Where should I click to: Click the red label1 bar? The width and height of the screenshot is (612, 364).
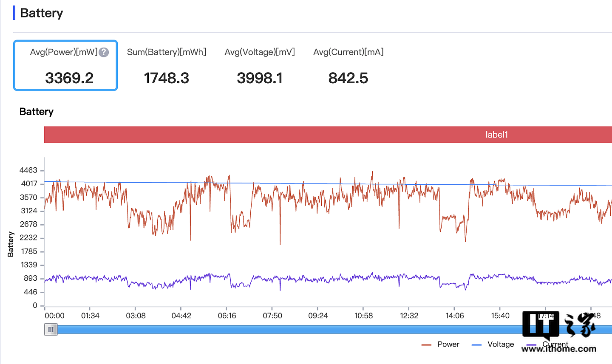[x=328, y=135]
